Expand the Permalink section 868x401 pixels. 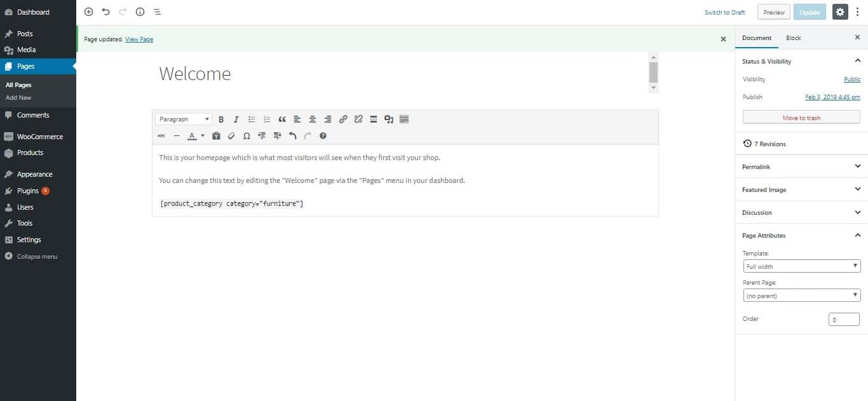pyautogui.click(x=801, y=167)
